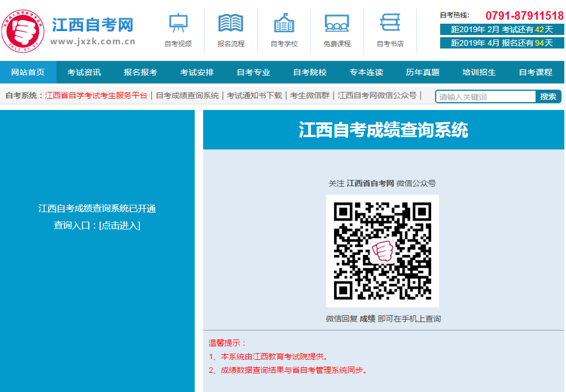Open the 自考成绩查询系统 link
Viewport: 566px width, 392px height.
click(187, 96)
